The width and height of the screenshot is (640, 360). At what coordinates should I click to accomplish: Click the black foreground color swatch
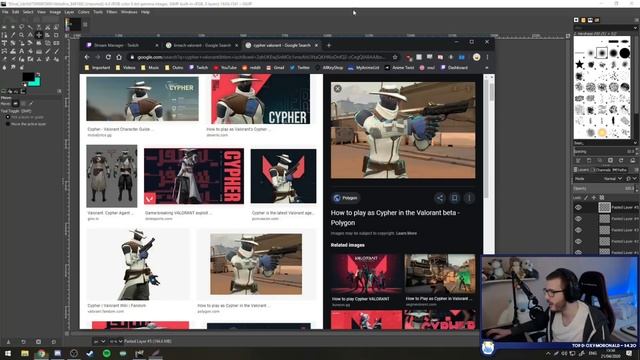tap(28, 76)
